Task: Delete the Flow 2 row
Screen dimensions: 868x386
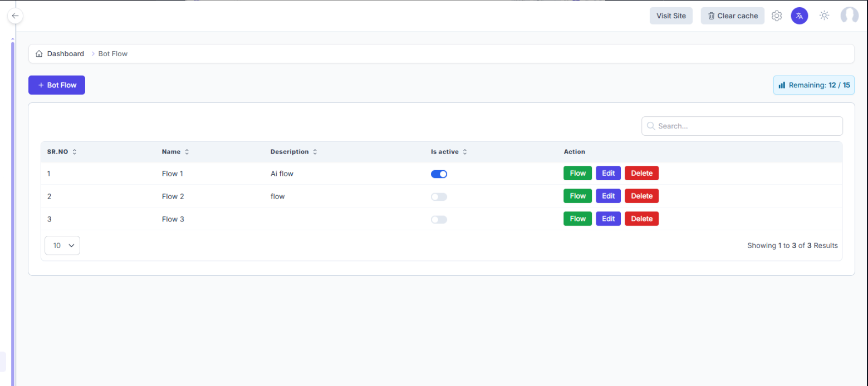Action: 641,196
